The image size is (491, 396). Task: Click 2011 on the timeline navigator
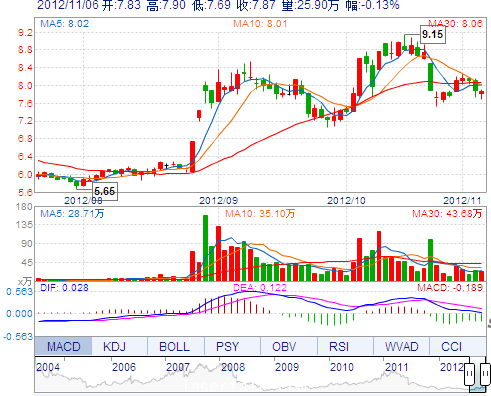(x=397, y=367)
